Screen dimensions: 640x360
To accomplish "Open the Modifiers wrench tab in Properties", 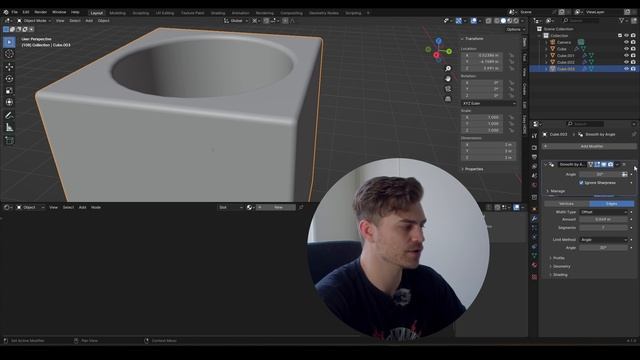I will [534, 219].
